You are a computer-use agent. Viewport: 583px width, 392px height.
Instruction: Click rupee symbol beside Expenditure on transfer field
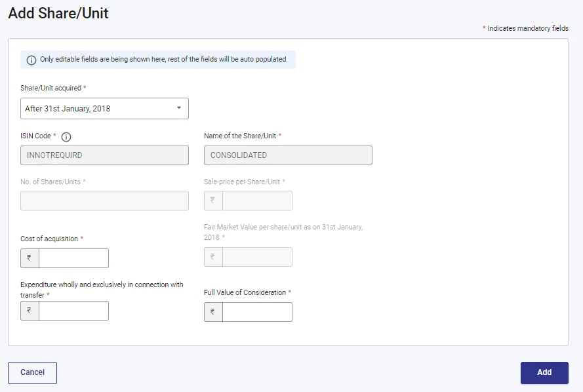click(30, 311)
